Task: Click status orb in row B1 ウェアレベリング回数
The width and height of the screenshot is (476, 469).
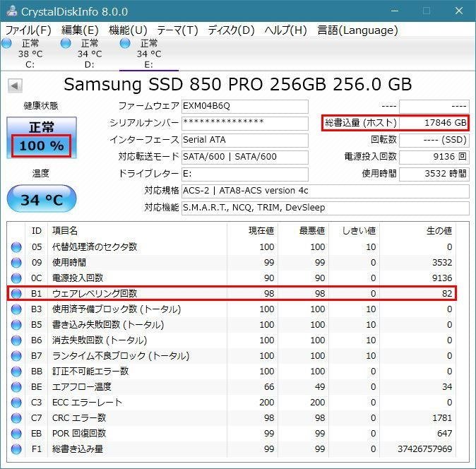Action: click(x=16, y=294)
